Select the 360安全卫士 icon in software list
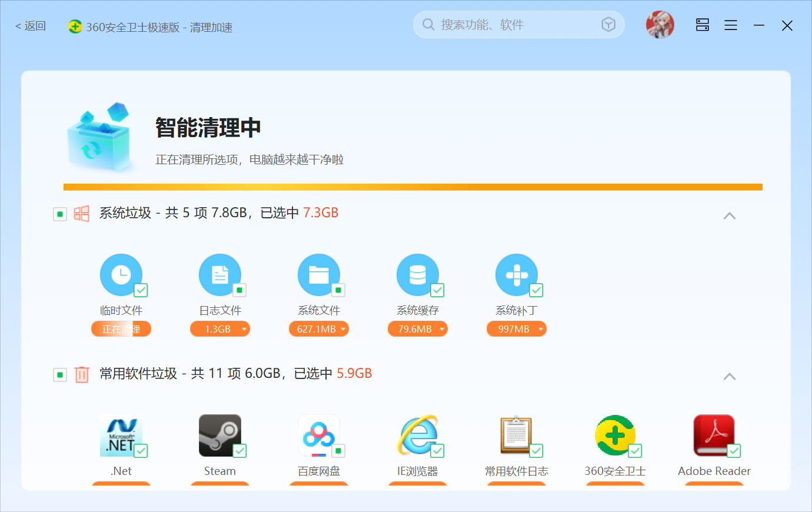Screen dimensions: 812x512 pos(615,435)
